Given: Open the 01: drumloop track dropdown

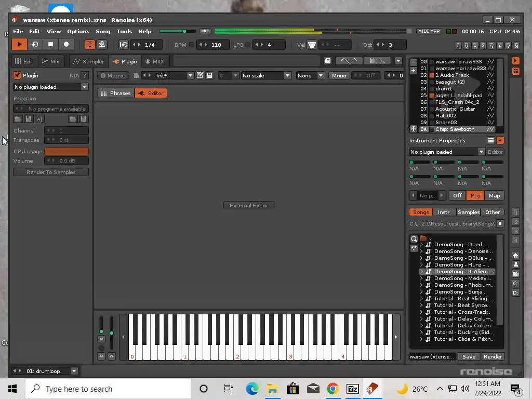Looking at the screenshot, I should [x=74, y=371].
